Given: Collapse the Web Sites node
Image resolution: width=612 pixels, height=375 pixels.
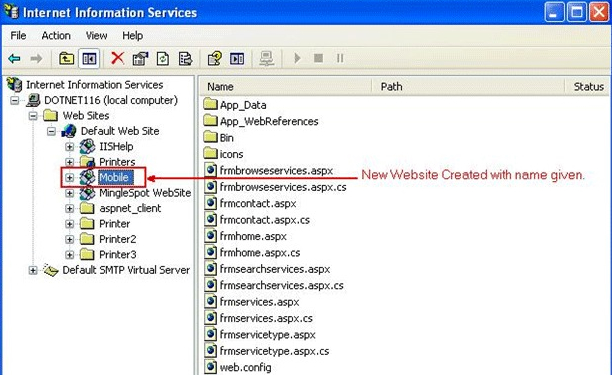Looking at the screenshot, I should [x=33, y=116].
